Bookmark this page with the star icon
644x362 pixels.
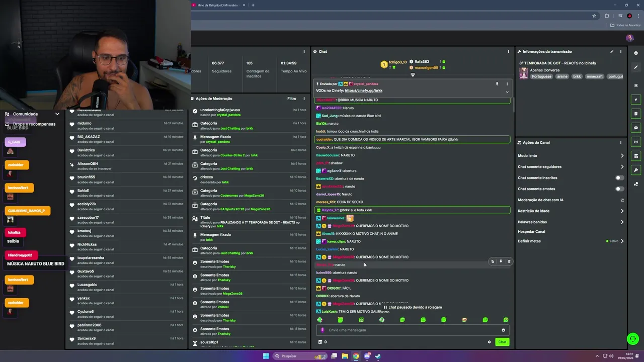(x=594, y=16)
